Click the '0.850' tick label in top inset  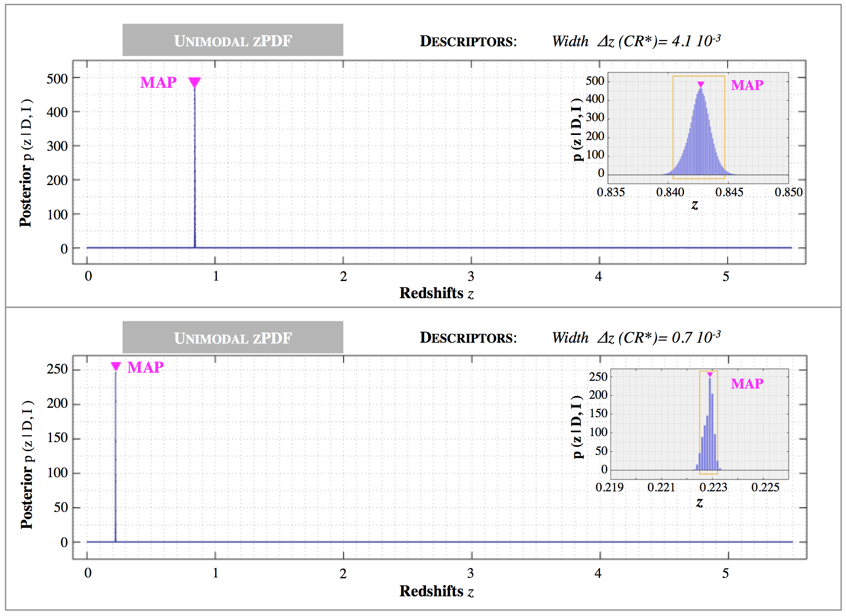pyautogui.click(x=789, y=192)
